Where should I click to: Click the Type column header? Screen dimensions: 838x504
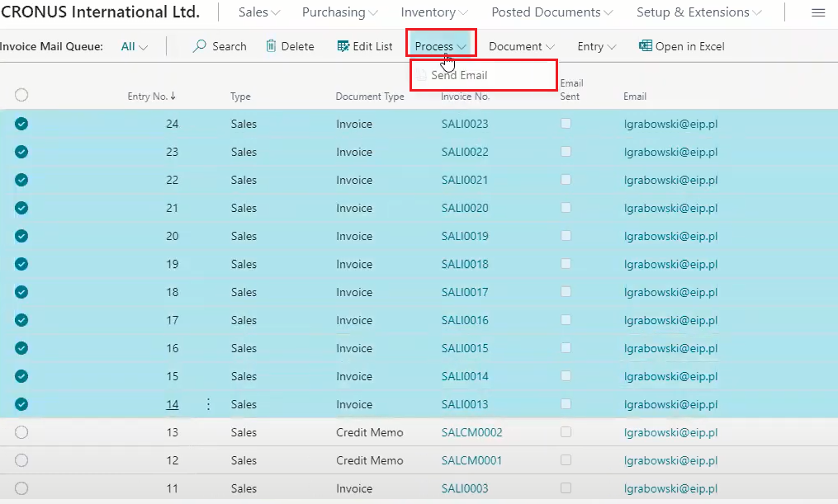[x=240, y=97]
